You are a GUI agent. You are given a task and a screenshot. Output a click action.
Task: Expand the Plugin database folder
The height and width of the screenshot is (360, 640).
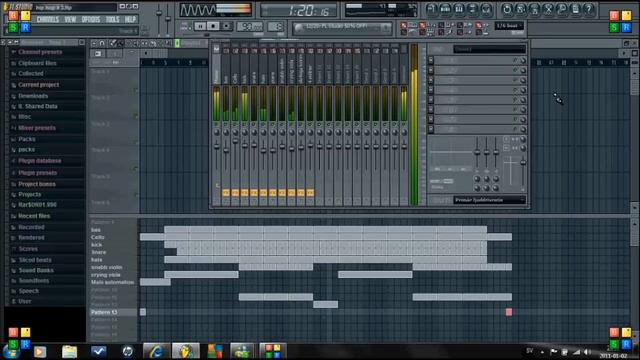(40, 161)
